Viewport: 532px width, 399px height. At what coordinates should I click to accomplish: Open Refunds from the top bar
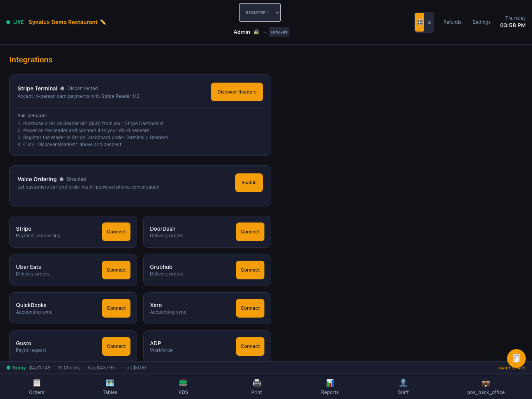(452, 22)
